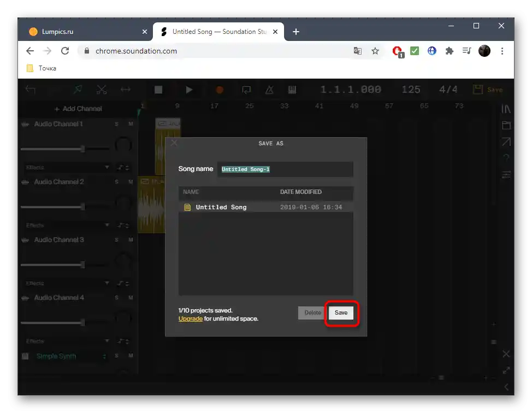This screenshot has width=532, height=413.
Task: Click the 125 tempo value
Action: click(411, 90)
